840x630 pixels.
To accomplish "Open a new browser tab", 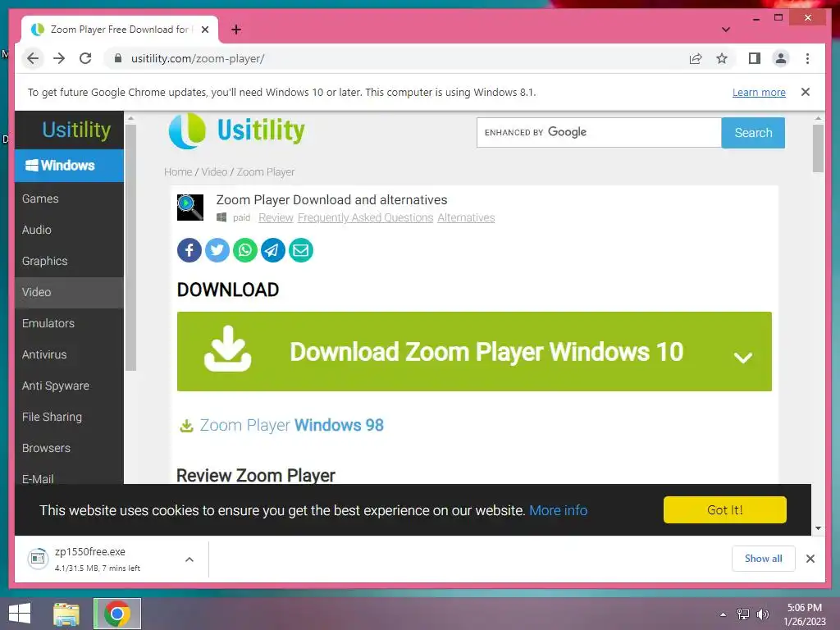I will pos(236,30).
